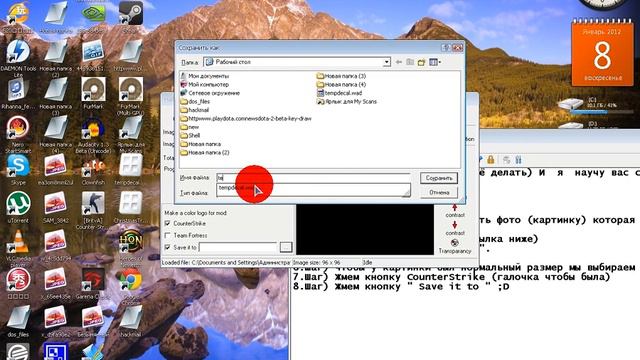Select the hacknail folder in Save dialog list
The width and height of the screenshot is (640, 360).
[195, 110]
